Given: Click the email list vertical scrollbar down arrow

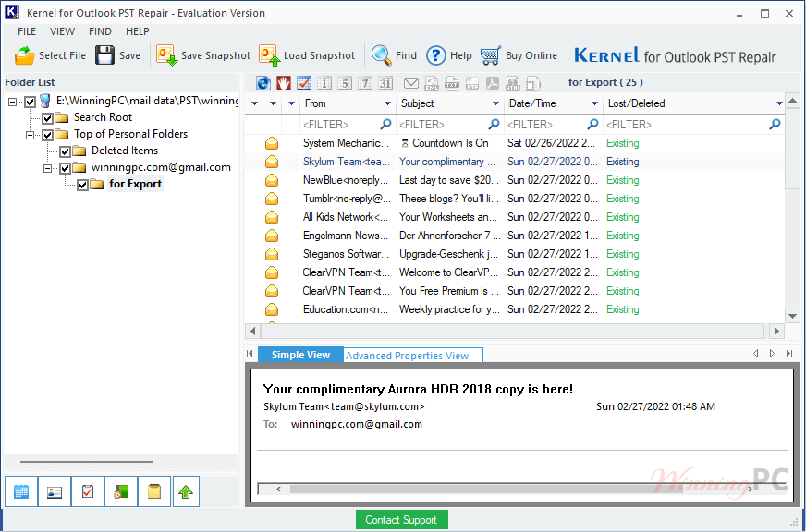Looking at the screenshot, I should click(x=792, y=316).
